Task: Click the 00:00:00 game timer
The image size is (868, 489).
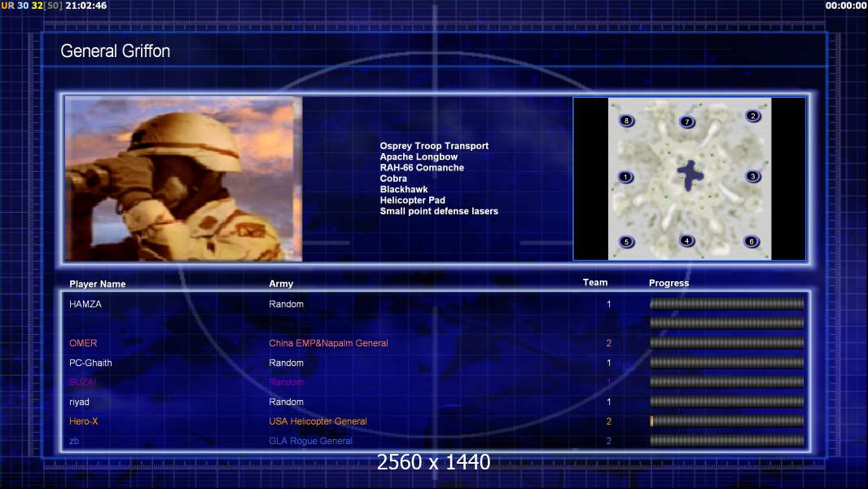Action: 846,6
